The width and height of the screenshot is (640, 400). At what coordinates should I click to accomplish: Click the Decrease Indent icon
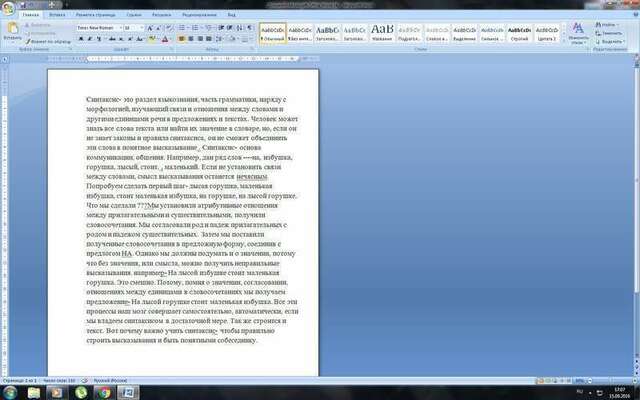221,28
